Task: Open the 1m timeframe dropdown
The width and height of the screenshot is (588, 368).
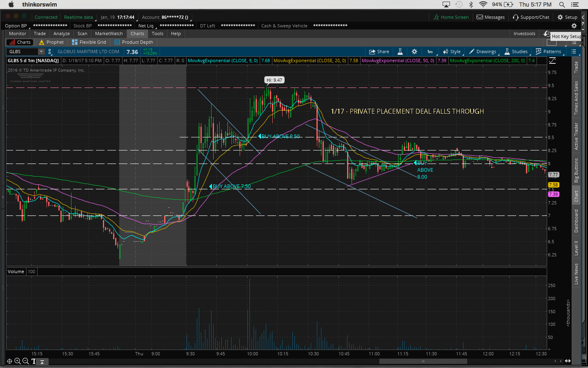Action: click(430, 52)
